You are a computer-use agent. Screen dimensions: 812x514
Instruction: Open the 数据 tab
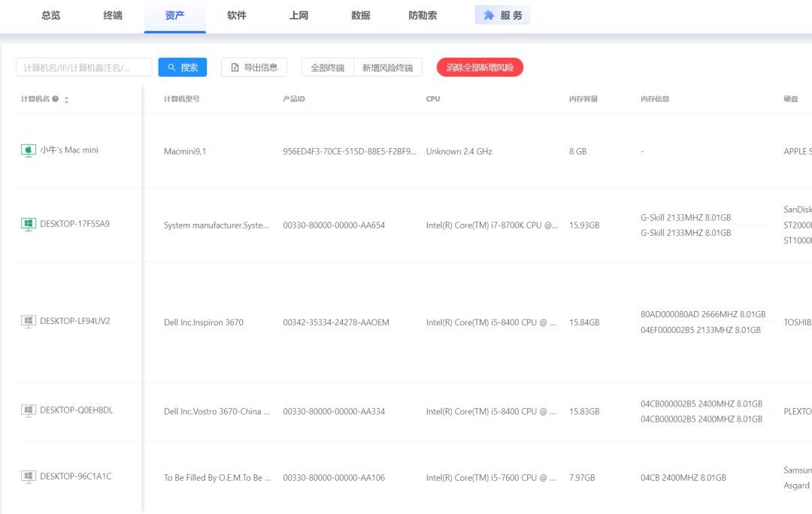[360, 15]
